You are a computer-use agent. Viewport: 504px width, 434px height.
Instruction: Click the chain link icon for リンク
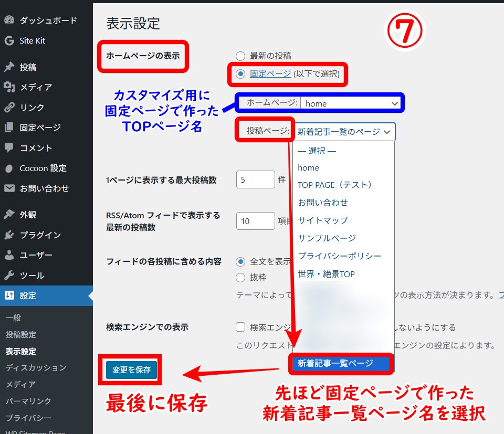[x=9, y=108]
